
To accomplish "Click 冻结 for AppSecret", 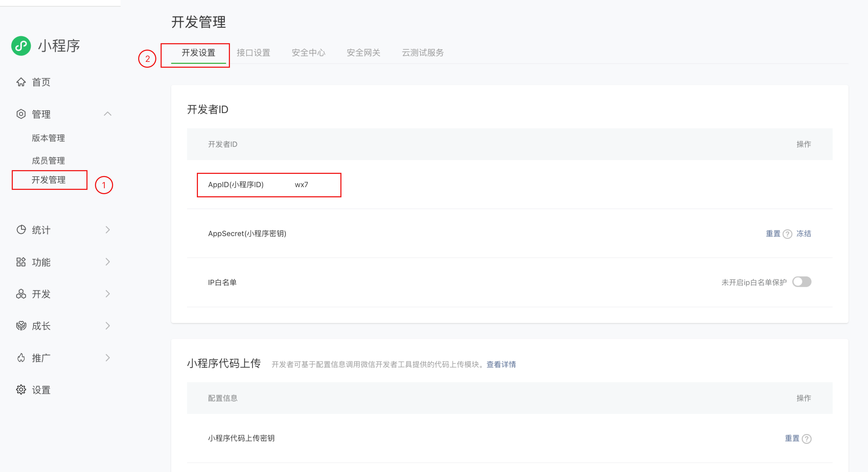I will coord(804,234).
